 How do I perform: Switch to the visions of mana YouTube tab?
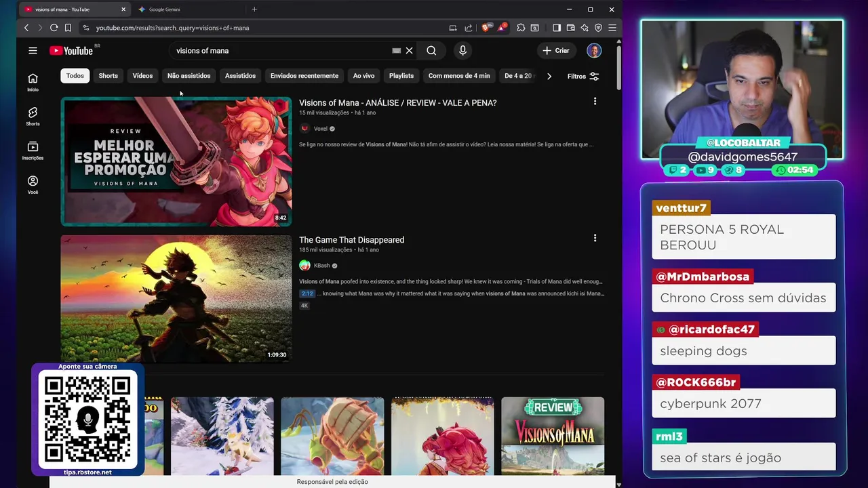point(70,9)
